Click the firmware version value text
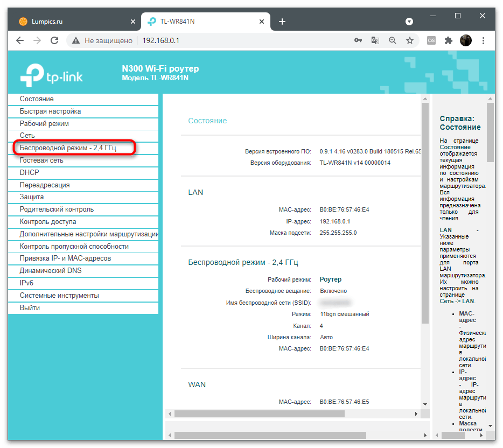Viewport: 503px width, 448px height. [370, 151]
